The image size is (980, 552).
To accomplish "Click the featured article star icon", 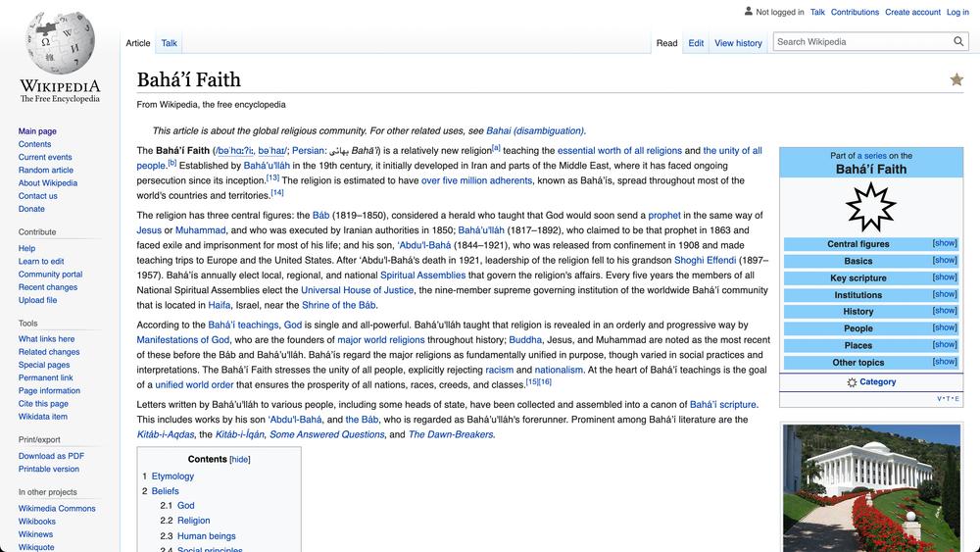I will coord(956,79).
